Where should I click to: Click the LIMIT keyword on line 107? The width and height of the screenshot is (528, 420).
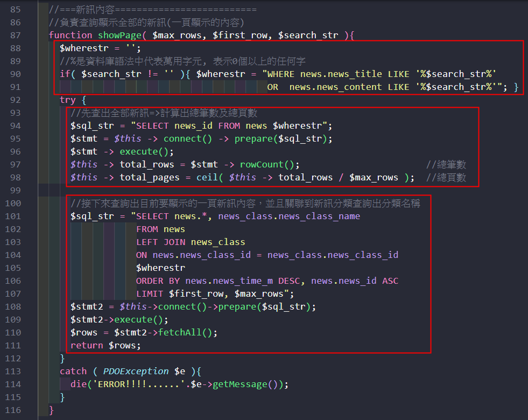tap(150, 293)
